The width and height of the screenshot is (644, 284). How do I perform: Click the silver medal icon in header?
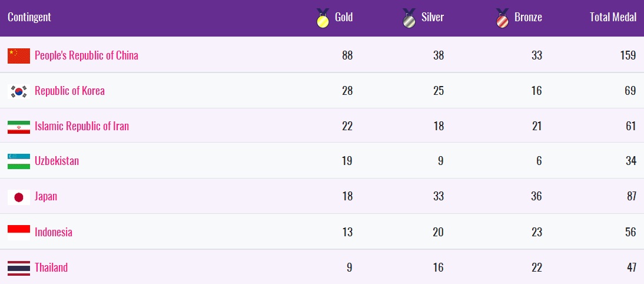(x=409, y=18)
